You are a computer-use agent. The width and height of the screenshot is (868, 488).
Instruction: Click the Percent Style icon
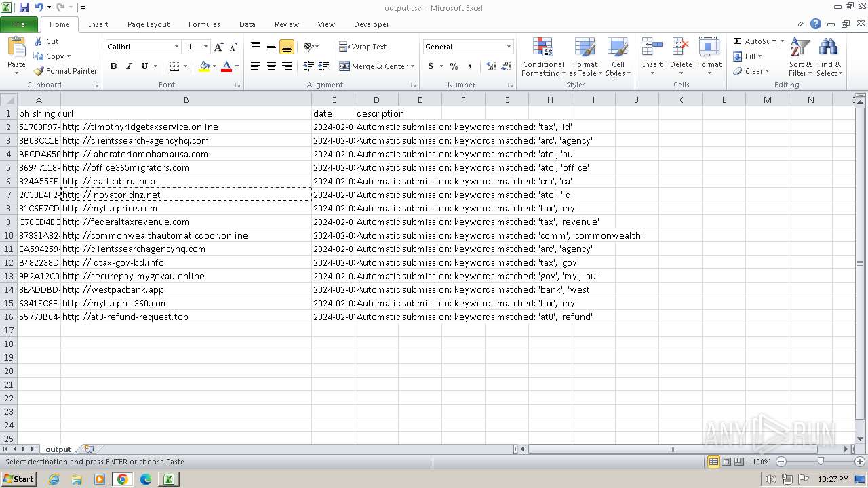click(454, 66)
